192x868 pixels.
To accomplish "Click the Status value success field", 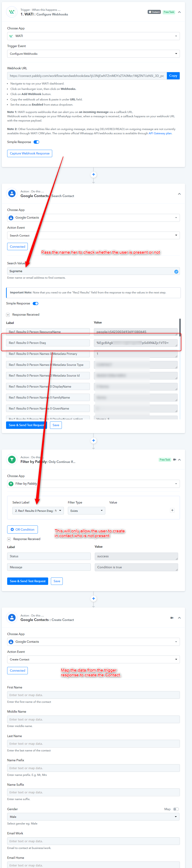I will [x=136, y=556].
